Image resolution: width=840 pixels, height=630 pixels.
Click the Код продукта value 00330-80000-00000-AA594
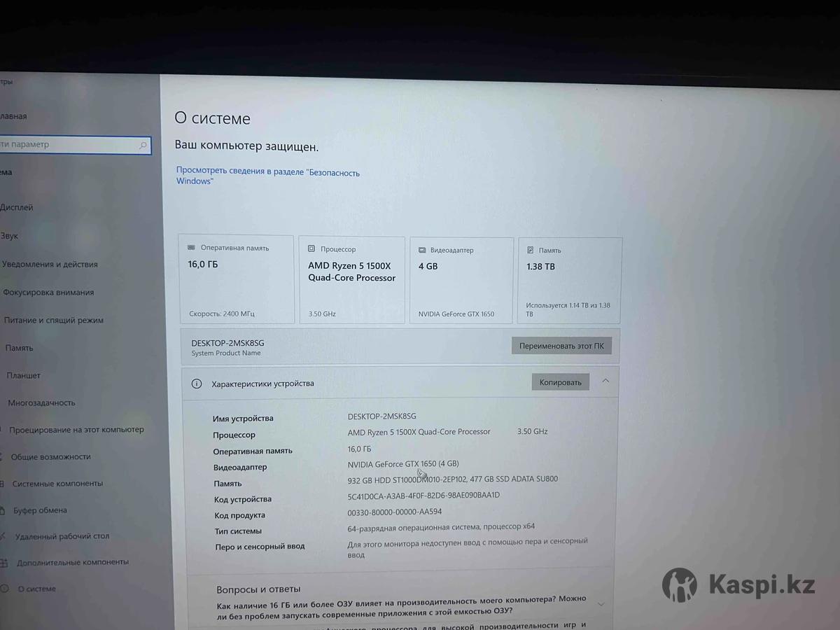395,512
